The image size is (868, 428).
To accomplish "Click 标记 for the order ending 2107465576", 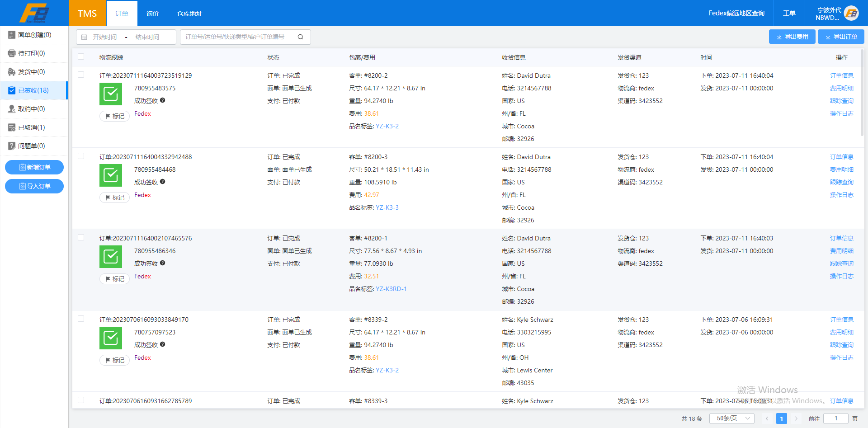I will [115, 279].
